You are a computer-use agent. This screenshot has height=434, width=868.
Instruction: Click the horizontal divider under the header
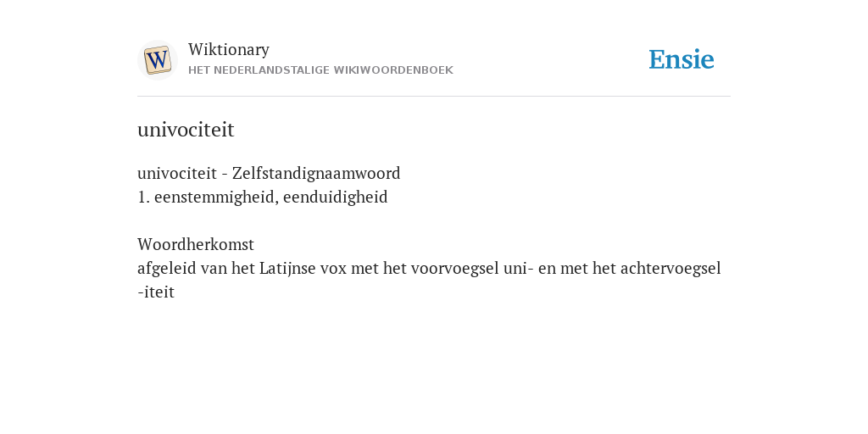click(x=434, y=97)
